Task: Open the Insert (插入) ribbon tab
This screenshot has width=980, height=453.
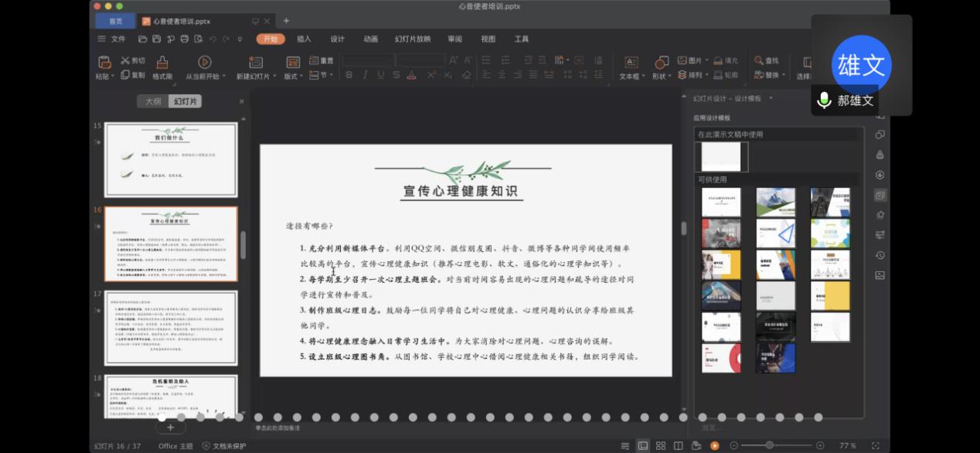Action: click(x=304, y=39)
